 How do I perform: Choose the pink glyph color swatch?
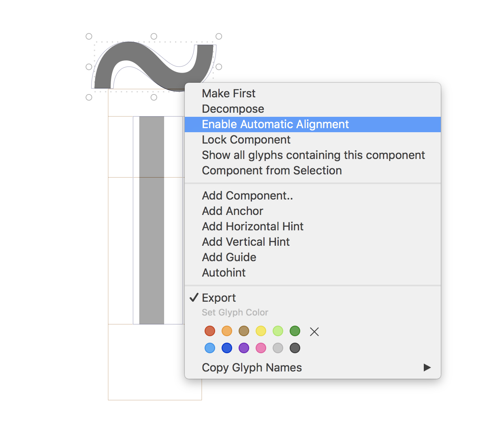click(261, 348)
